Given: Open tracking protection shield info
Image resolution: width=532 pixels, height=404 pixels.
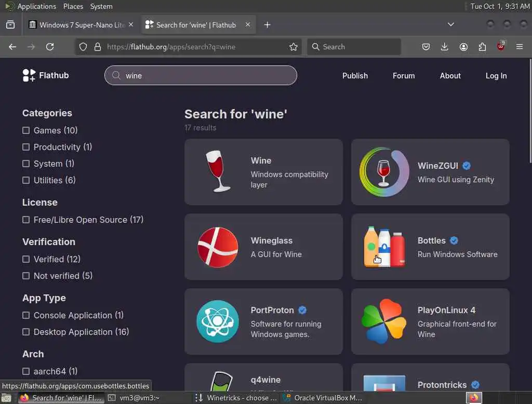Looking at the screenshot, I should 83,47.
